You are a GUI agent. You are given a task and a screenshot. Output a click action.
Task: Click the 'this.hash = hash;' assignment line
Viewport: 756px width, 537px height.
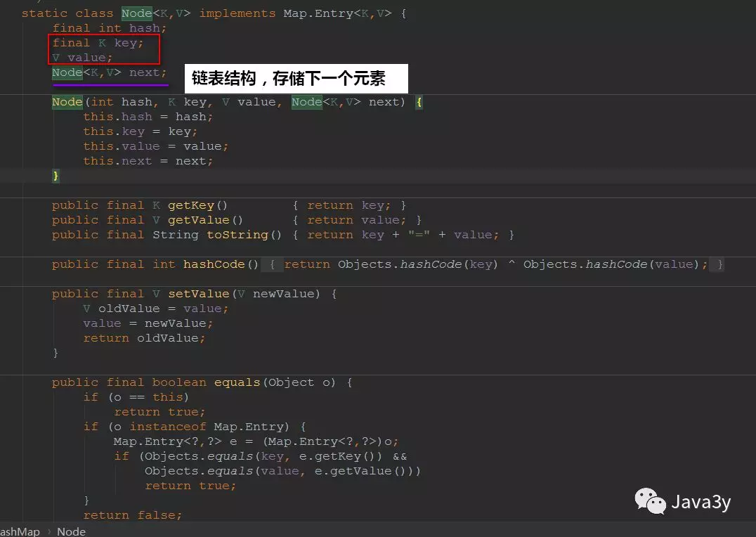148,117
